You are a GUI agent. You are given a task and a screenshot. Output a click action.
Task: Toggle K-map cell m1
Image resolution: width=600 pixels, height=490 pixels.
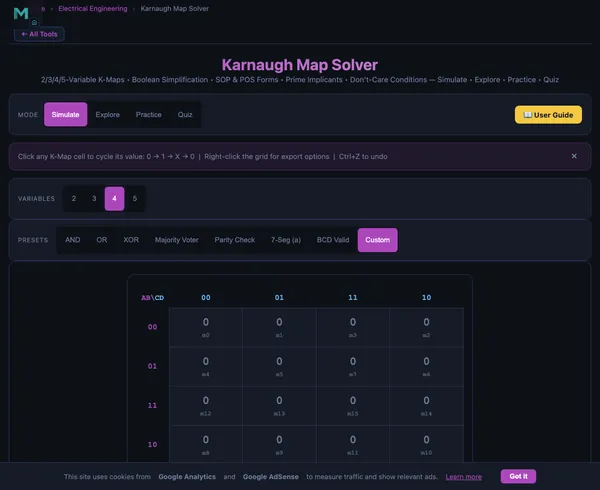(x=279, y=327)
